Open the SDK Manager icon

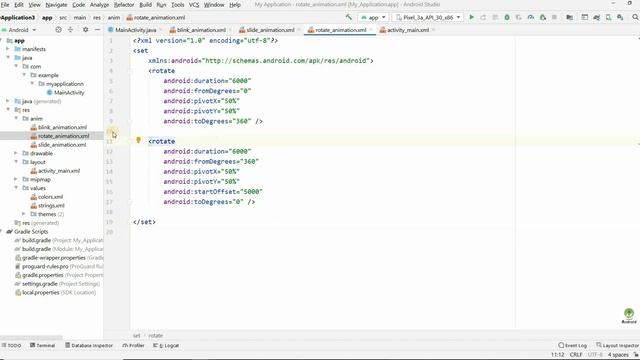click(620, 17)
